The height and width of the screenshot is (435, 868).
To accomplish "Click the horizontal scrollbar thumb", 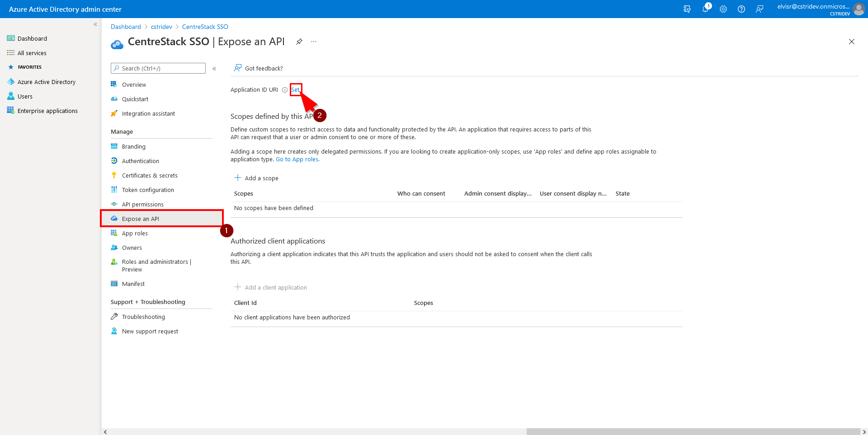I will pyautogui.click(x=693, y=432).
